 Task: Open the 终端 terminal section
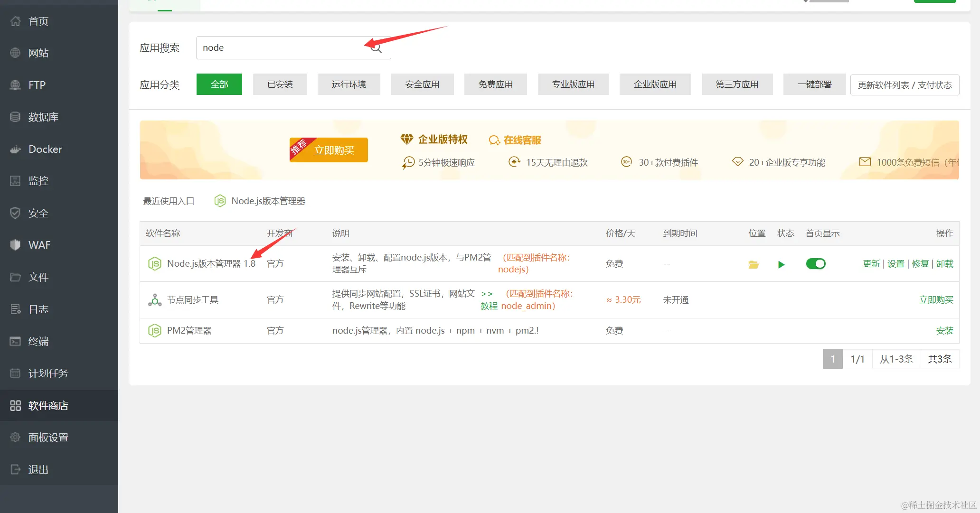click(38, 341)
